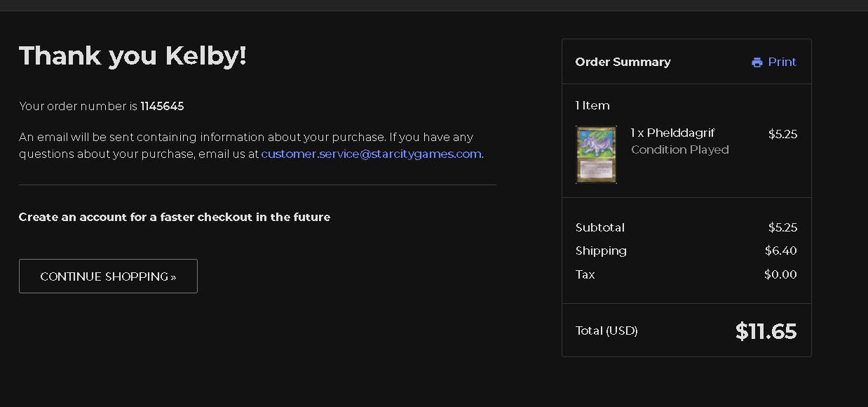Screen dimensions: 868x407
Task: Click the $6.40 shipping amount
Action: (x=780, y=251)
